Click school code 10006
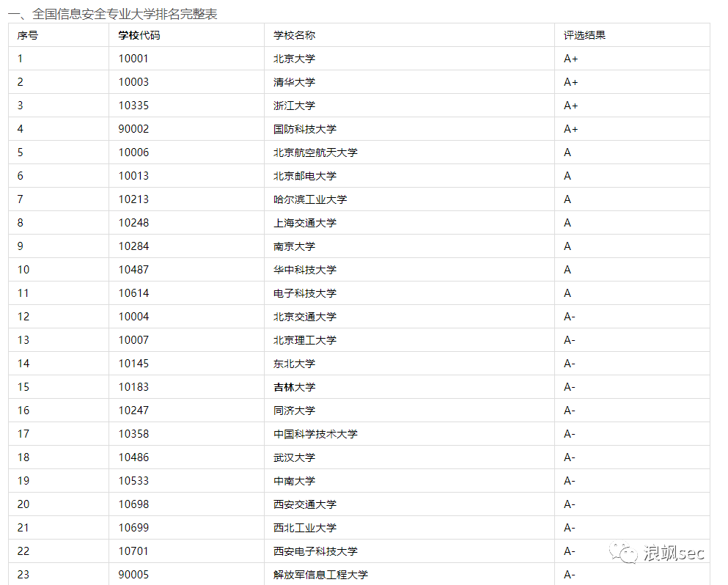Viewport: 728px width, 585px height. click(x=133, y=152)
